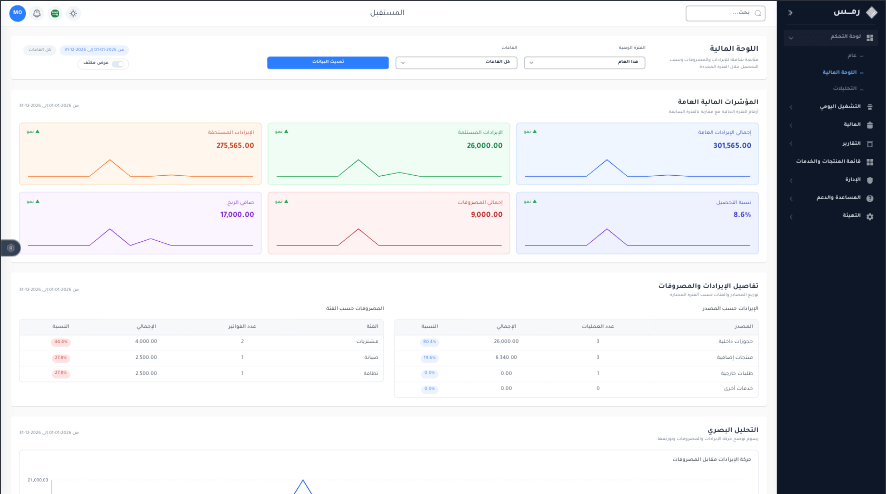Click the search magnifier icon
Screen dimensions: 886x494
[x=758, y=13]
